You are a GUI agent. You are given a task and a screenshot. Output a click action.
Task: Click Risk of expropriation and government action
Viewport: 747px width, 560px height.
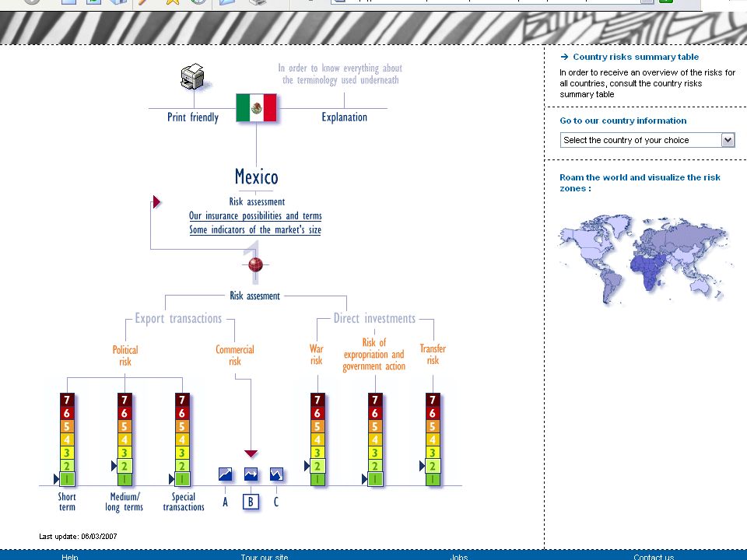(374, 355)
